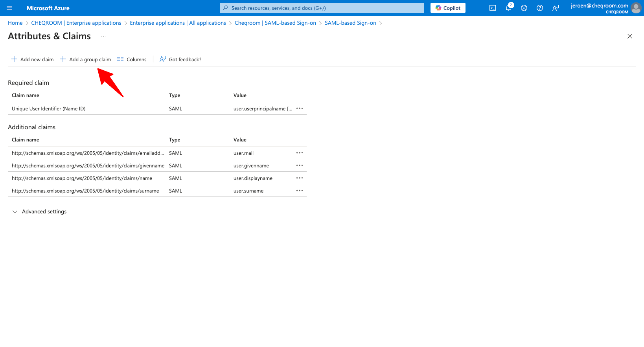Open the notifications bell
The image size is (644, 347).
click(508, 8)
